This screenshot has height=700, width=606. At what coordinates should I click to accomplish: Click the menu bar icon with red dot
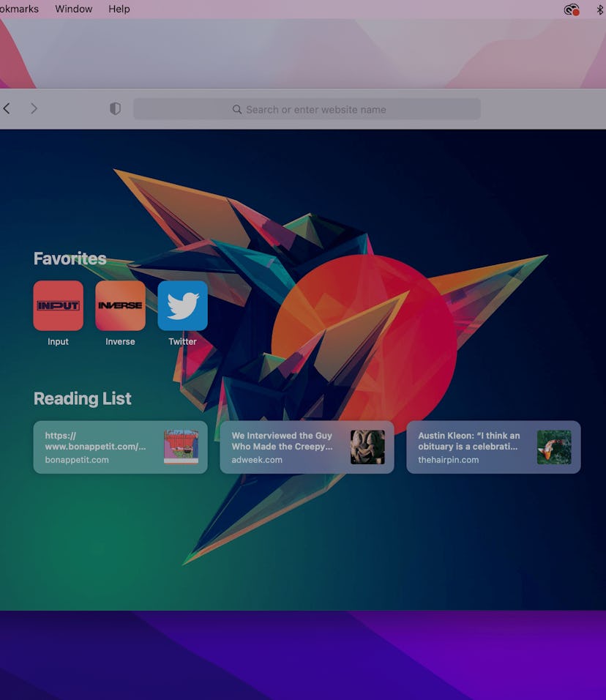(x=572, y=10)
